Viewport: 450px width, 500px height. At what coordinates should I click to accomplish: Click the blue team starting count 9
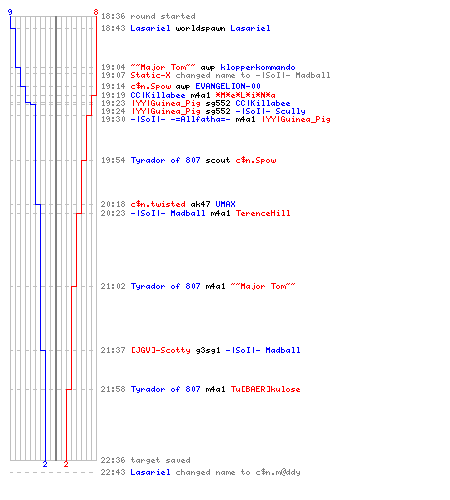pos(10,12)
